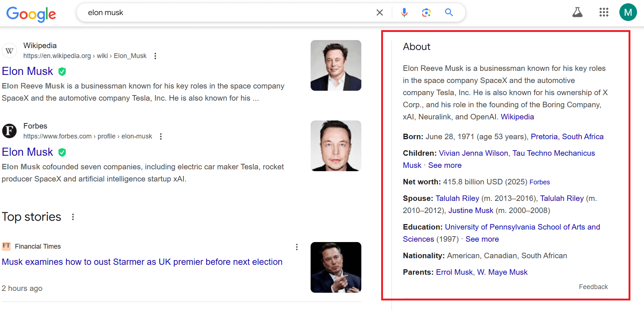This screenshot has height=310, width=644.
Task: Open more options for Wikipedia result
Action: point(155,56)
